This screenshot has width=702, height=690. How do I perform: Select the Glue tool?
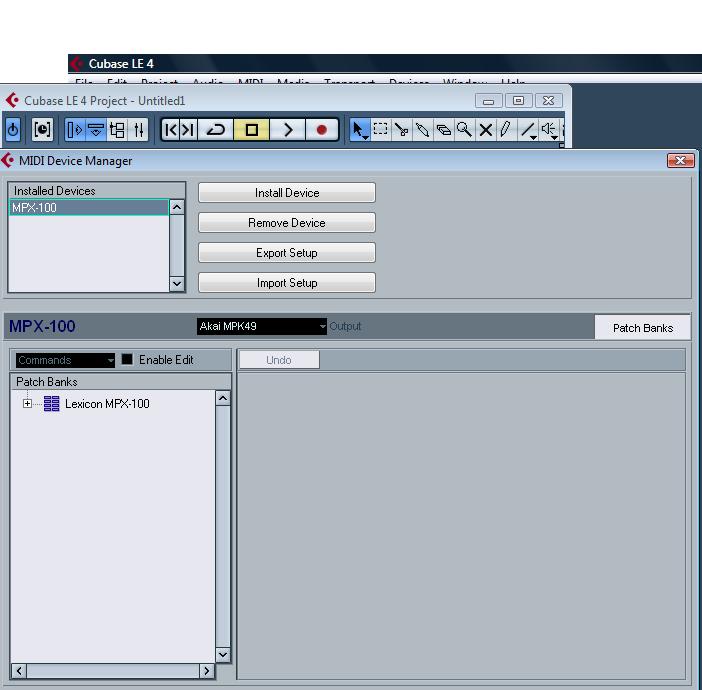pos(443,129)
